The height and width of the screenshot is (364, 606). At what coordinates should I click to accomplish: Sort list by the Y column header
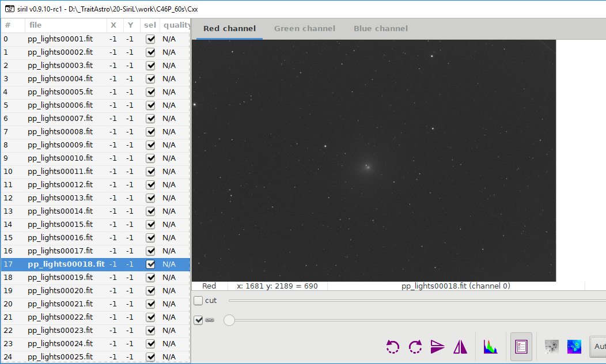[131, 25]
